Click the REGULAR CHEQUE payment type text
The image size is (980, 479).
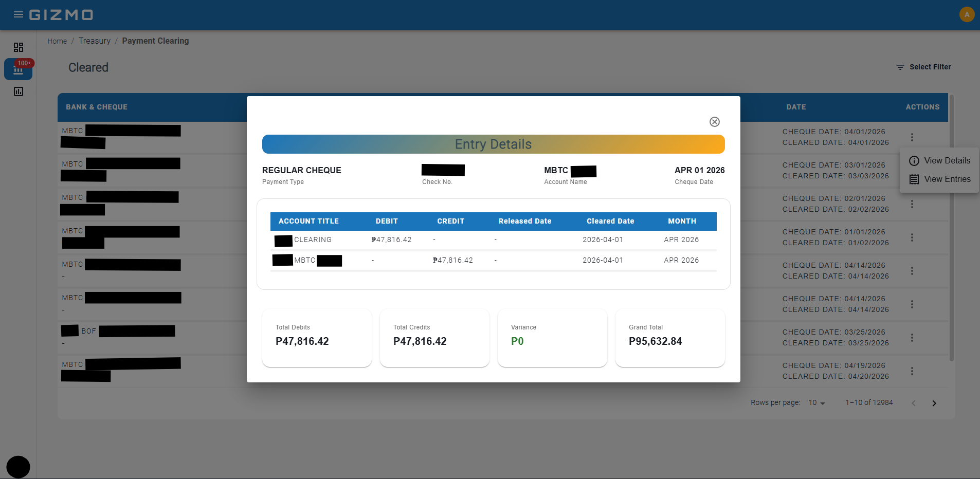(302, 170)
